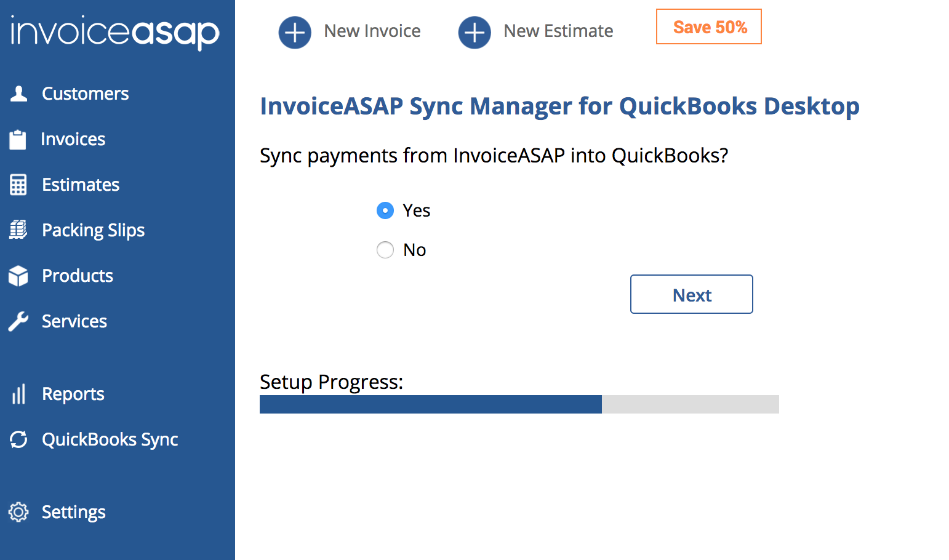
Task: Click the 'Sync payments from InvoiceASAP' question text
Action: click(494, 156)
